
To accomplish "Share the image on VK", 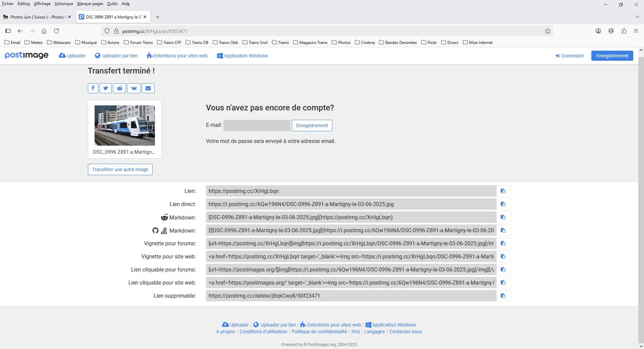I will click(x=134, y=88).
